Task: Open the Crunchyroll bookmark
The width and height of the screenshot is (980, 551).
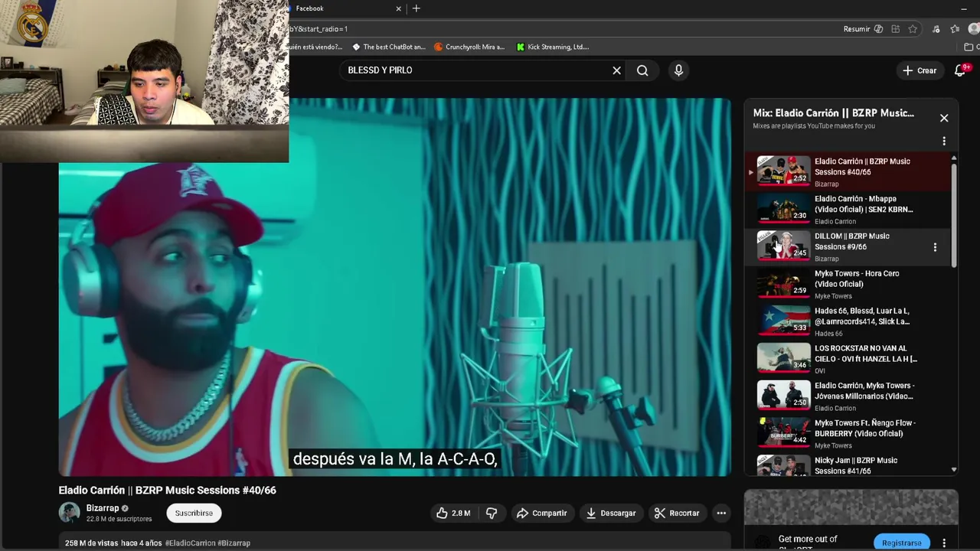Action: [469, 47]
